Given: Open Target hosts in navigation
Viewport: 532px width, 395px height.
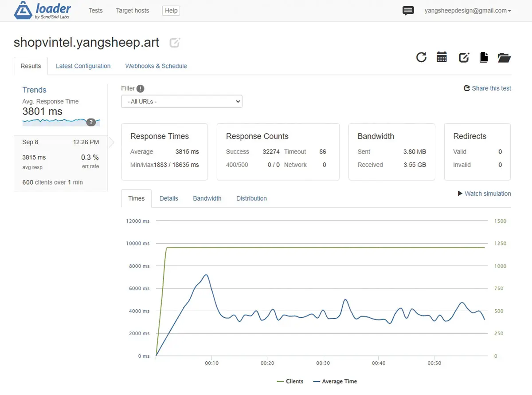Looking at the screenshot, I should click(133, 11).
